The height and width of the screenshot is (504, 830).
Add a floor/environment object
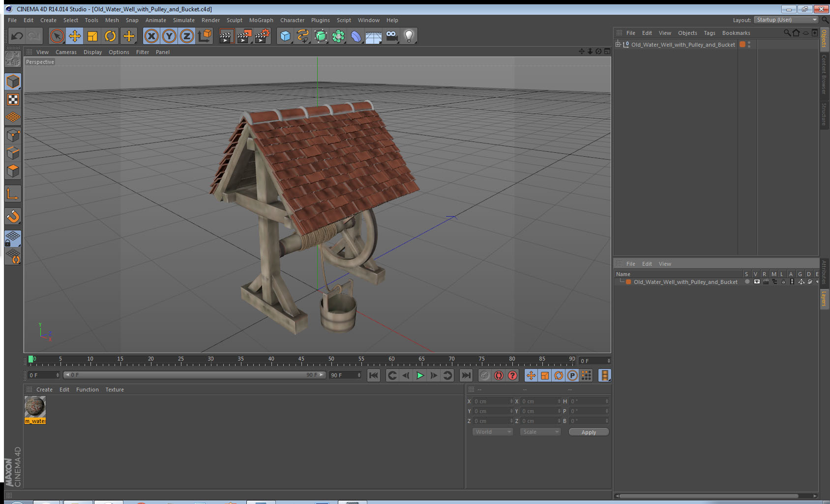(x=374, y=36)
